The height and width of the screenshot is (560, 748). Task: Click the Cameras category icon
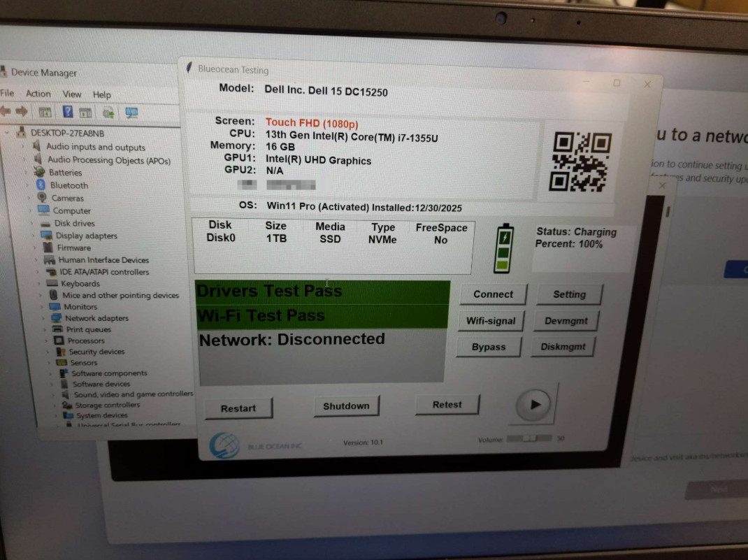point(43,197)
